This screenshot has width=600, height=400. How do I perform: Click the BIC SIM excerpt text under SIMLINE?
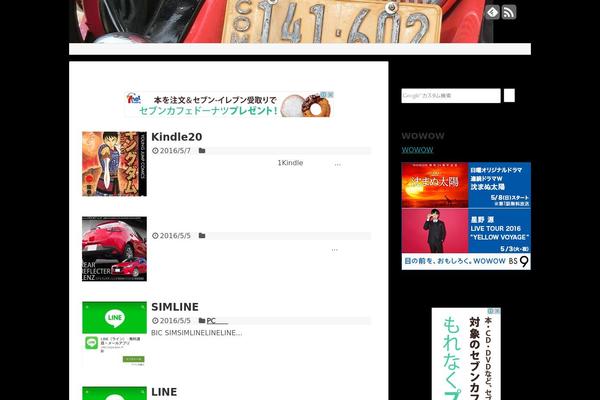[196, 333]
